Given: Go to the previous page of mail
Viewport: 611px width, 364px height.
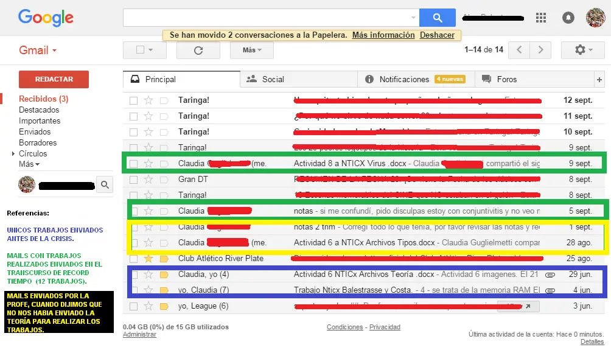Looking at the screenshot, I should pos(519,50).
